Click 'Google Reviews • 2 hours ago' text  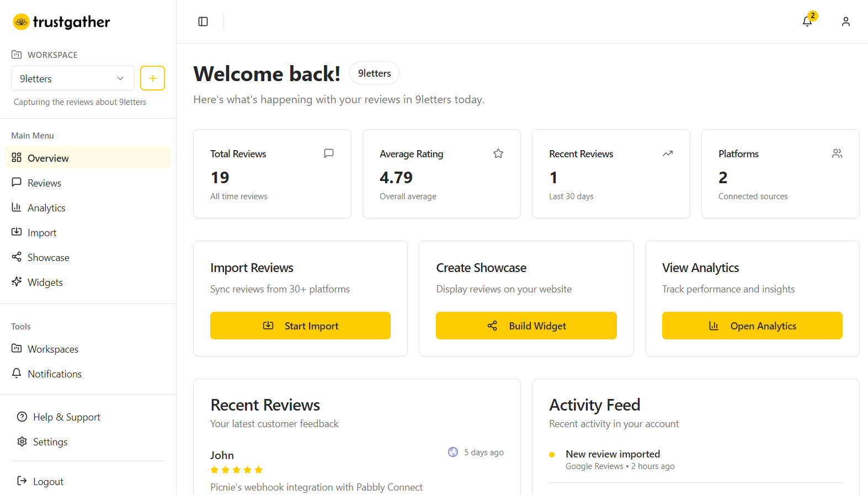point(620,466)
